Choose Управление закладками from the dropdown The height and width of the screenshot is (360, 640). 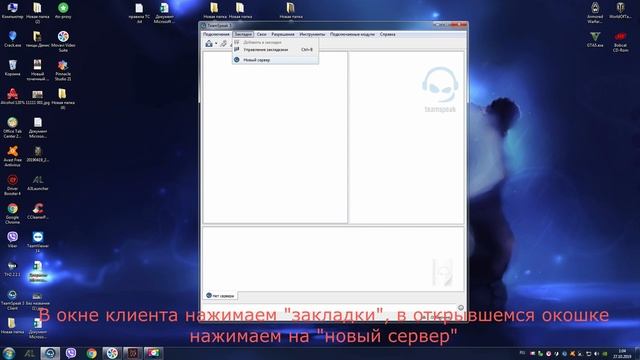click(x=276, y=49)
